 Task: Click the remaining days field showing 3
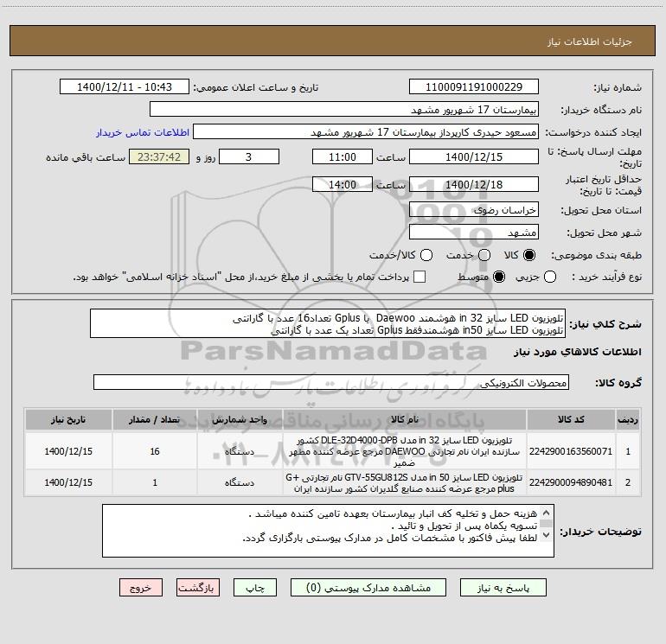[x=249, y=156]
